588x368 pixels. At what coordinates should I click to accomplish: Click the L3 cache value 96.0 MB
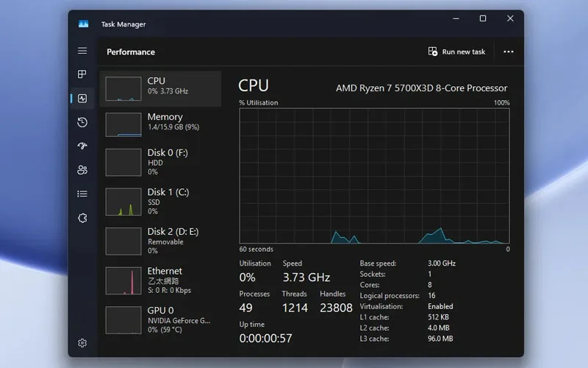pos(440,339)
